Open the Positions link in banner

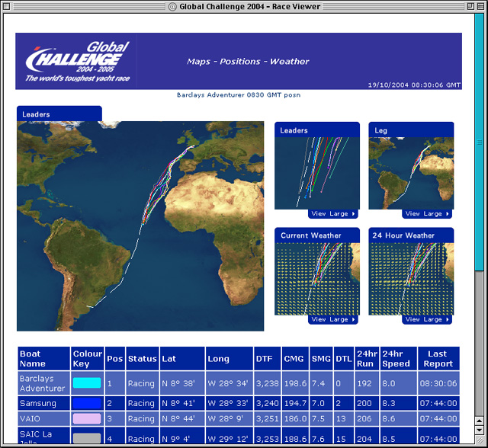240,62
